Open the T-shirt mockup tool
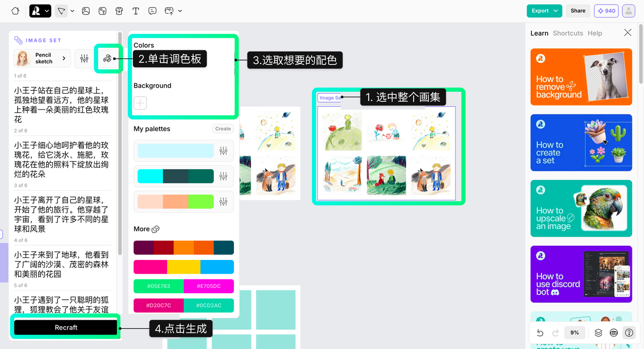The height and width of the screenshot is (349, 644). point(119,11)
